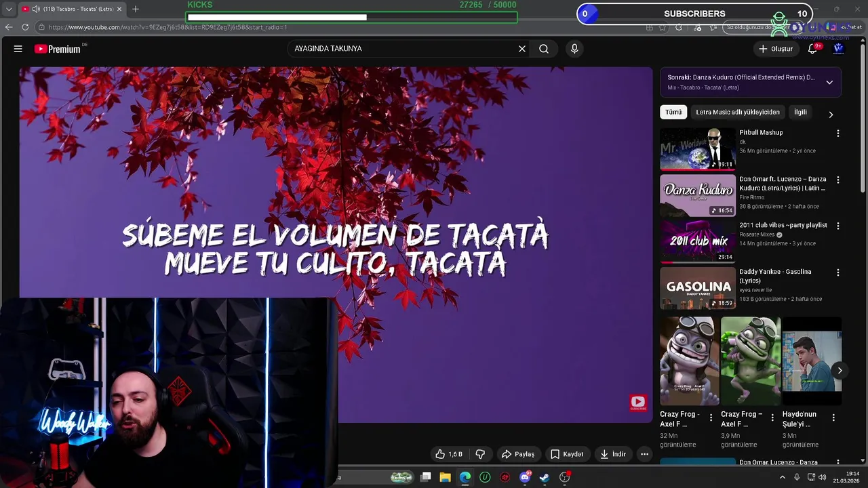Go back with the browser back arrow
The height and width of the screenshot is (488, 868).
point(9,27)
